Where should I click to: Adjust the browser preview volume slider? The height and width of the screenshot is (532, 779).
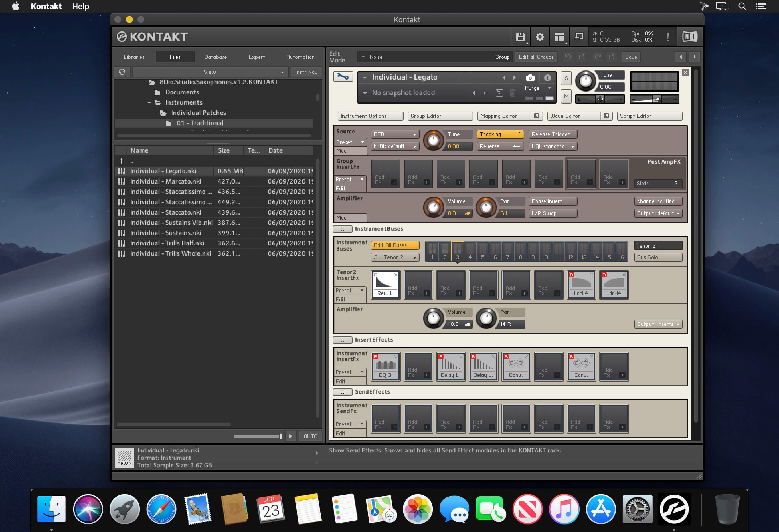258,436
